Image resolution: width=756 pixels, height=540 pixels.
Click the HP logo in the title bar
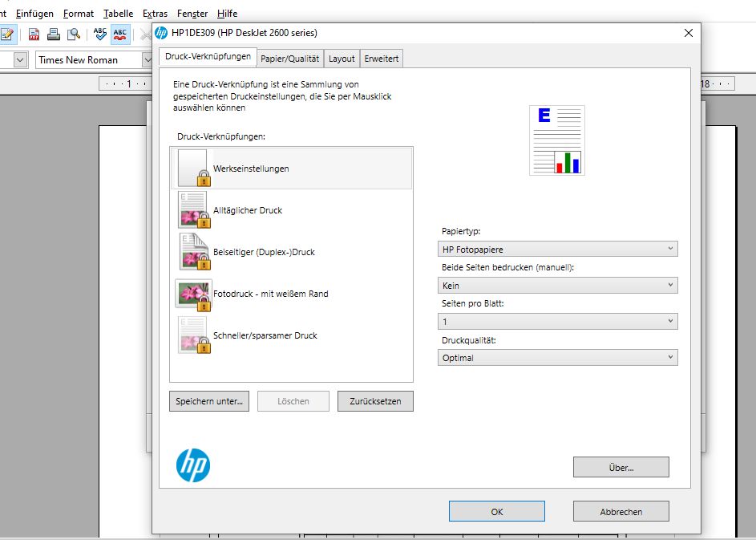[x=161, y=33]
